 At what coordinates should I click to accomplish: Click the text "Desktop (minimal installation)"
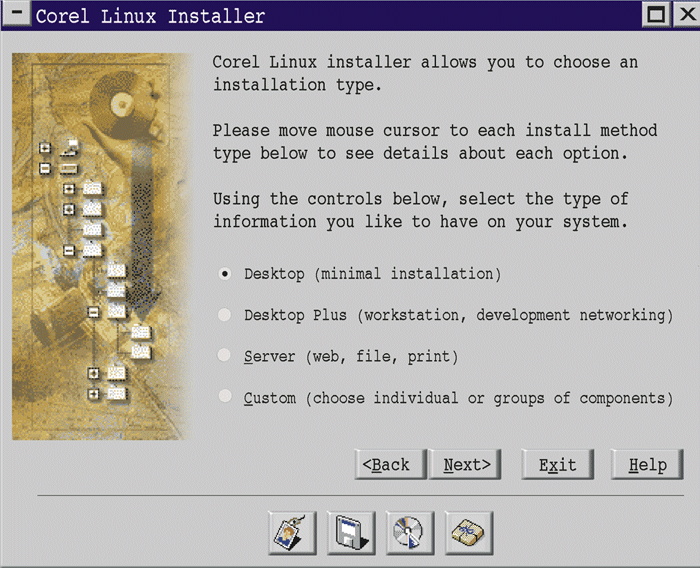pyautogui.click(x=373, y=274)
